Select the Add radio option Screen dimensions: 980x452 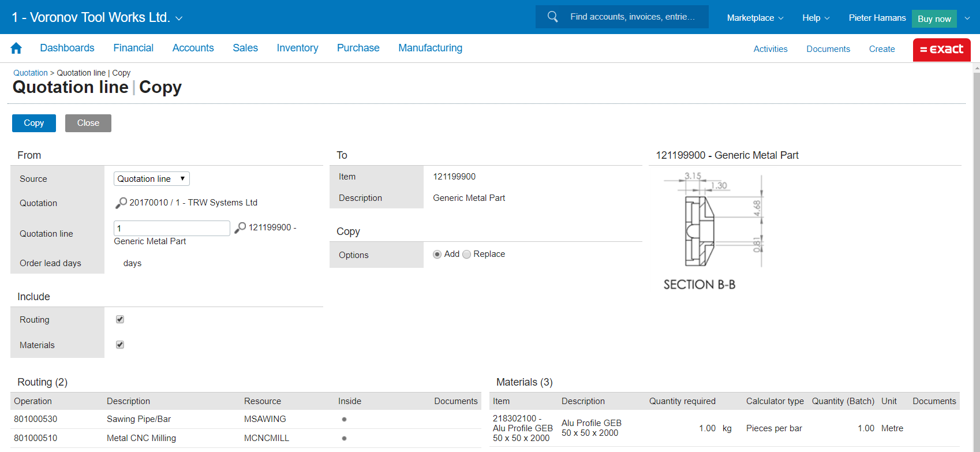437,255
